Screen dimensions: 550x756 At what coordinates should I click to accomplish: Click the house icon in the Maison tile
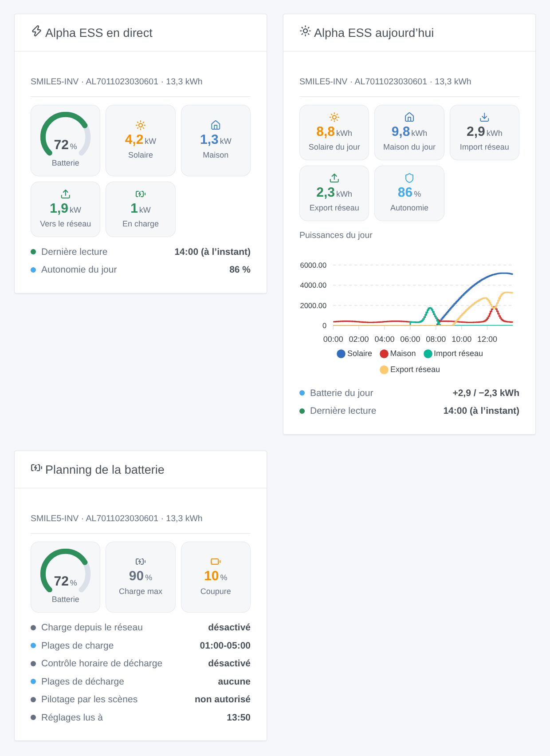coord(216,125)
